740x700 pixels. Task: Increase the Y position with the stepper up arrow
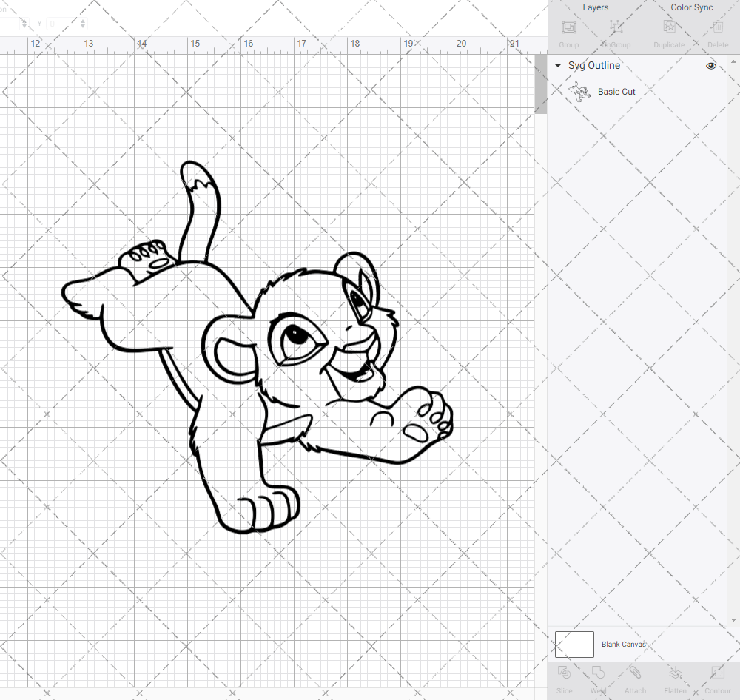(x=83, y=21)
